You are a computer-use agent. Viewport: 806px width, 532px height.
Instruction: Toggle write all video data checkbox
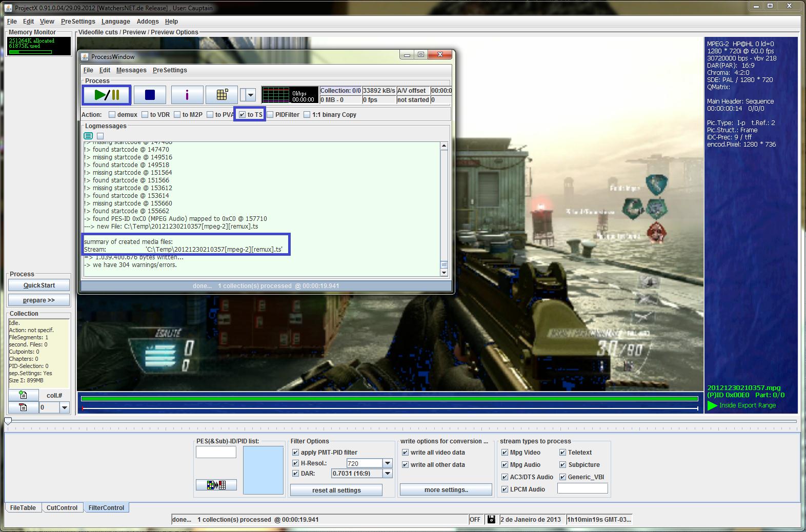click(405, 453)
